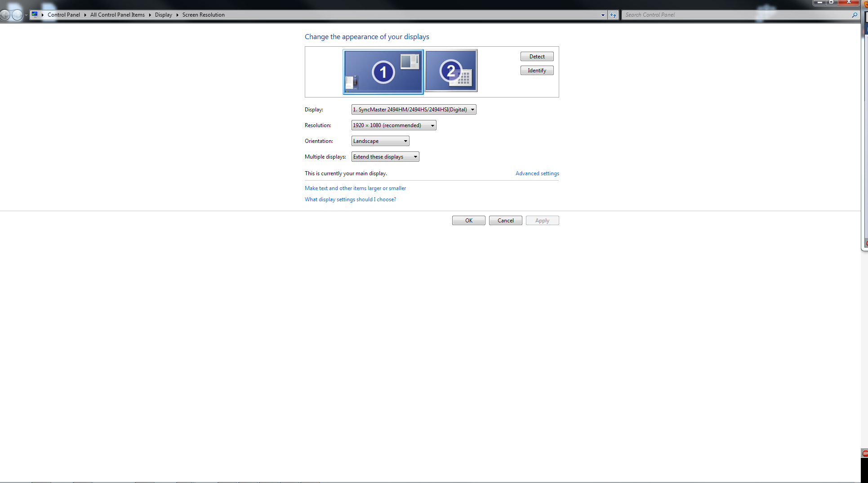This screenshot has height=483, width=868.
Task: Select Screen Resolution breadcrumb
Action: [203, 15]
